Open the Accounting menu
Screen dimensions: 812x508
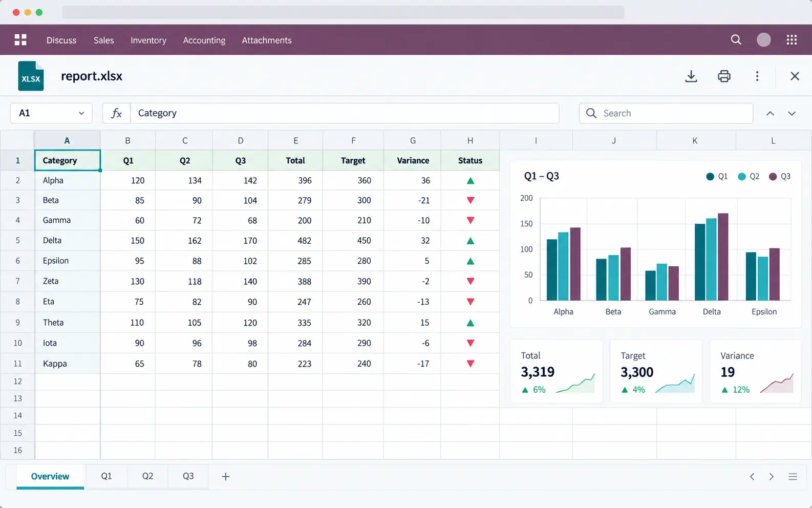coord(204,40)
